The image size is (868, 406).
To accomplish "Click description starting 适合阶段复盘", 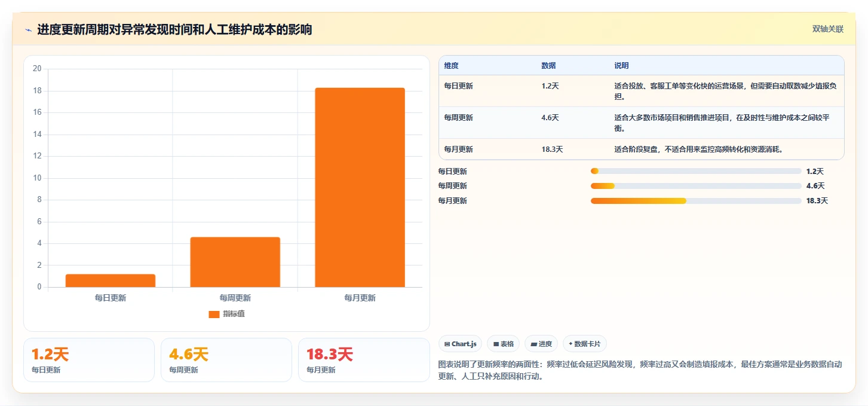I will (x=698, y=149).
